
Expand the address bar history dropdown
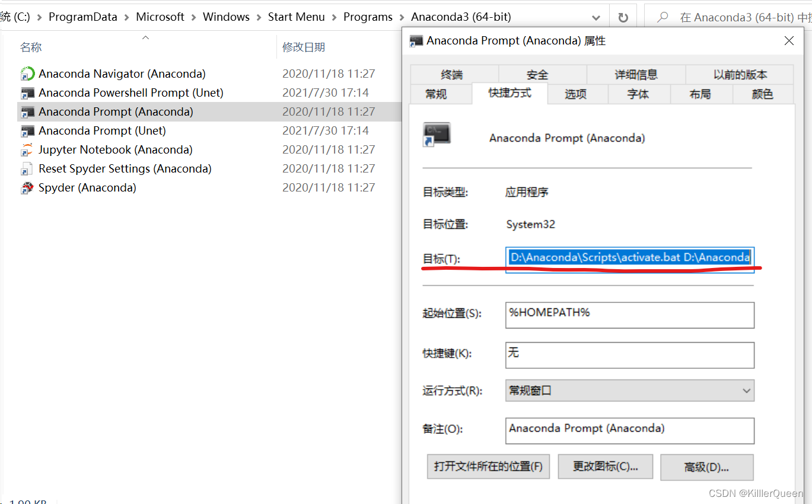click(x=596, y=18)
